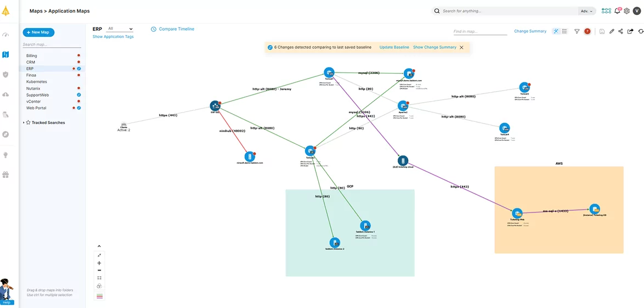Open the settings gear icon
This screenshot has height=308, width=644.
(627, 11)
